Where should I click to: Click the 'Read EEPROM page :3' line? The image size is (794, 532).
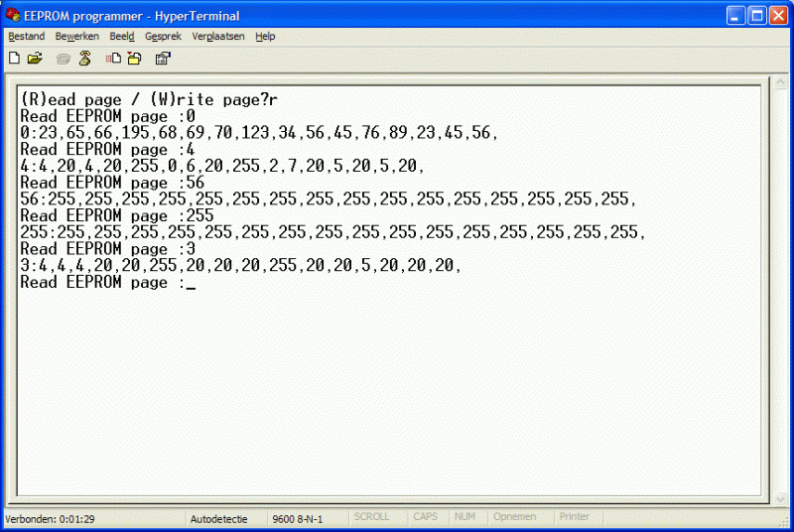point(108,249)
